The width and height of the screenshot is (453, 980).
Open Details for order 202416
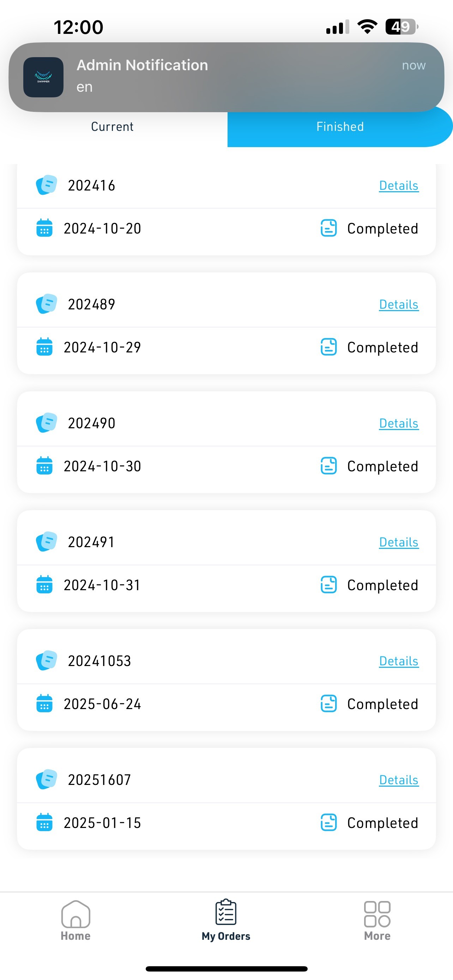click(399, 186)
